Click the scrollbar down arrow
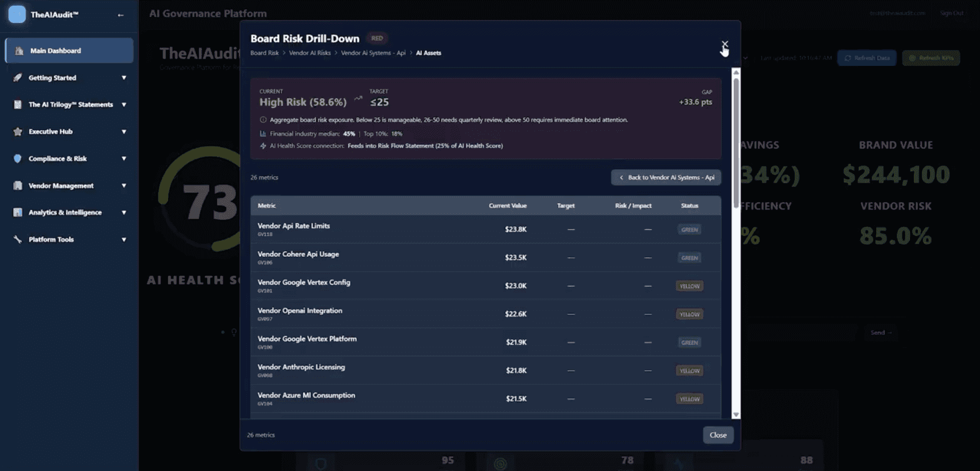This screenshot has width=980, height=471. point(736,415)
